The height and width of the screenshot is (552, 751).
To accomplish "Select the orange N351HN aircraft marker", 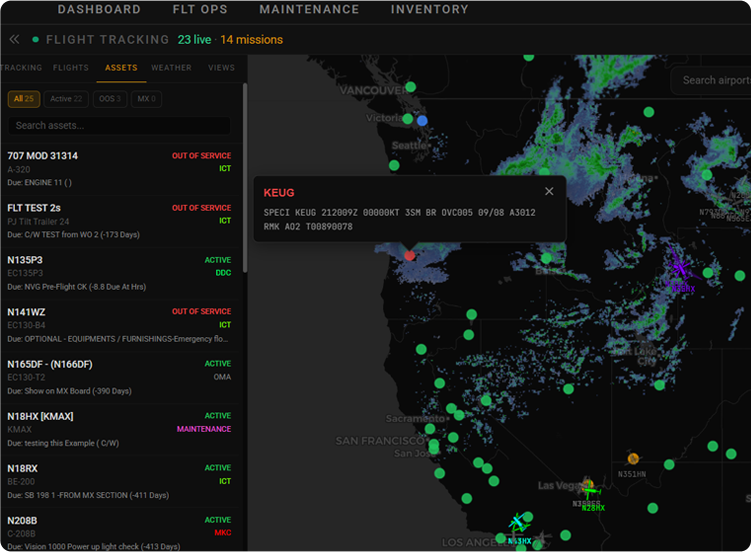I will 633,459.
